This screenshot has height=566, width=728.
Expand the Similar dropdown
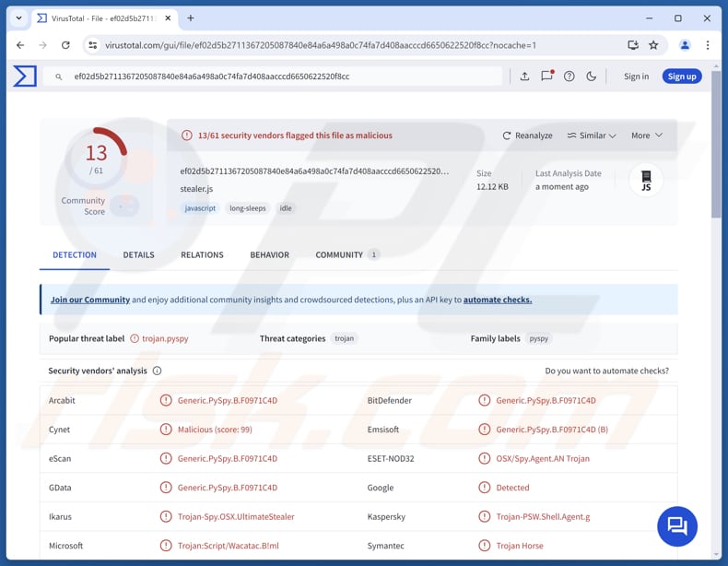point(592,136)
